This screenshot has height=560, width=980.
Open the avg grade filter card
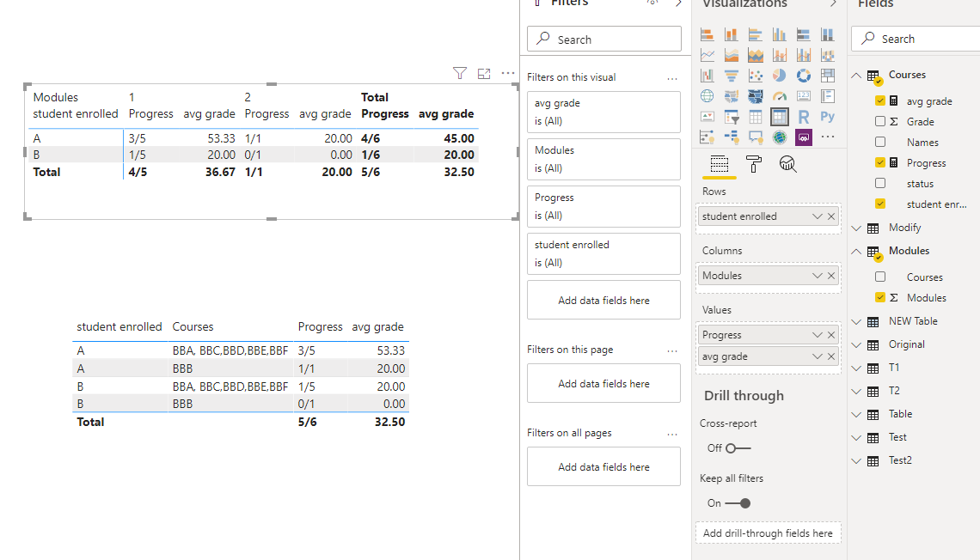tap(603, 113)
